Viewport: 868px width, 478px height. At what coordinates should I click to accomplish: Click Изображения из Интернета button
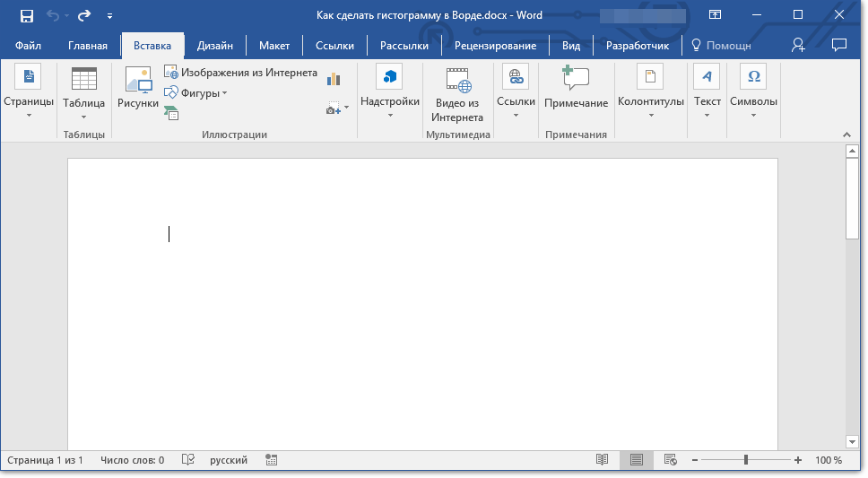[x=240, y=73]
